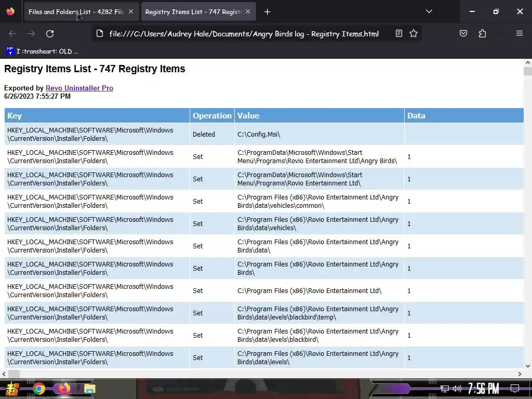Screen dimensions: 532x399
Task: Save page to Pocket
Action: 463,33
